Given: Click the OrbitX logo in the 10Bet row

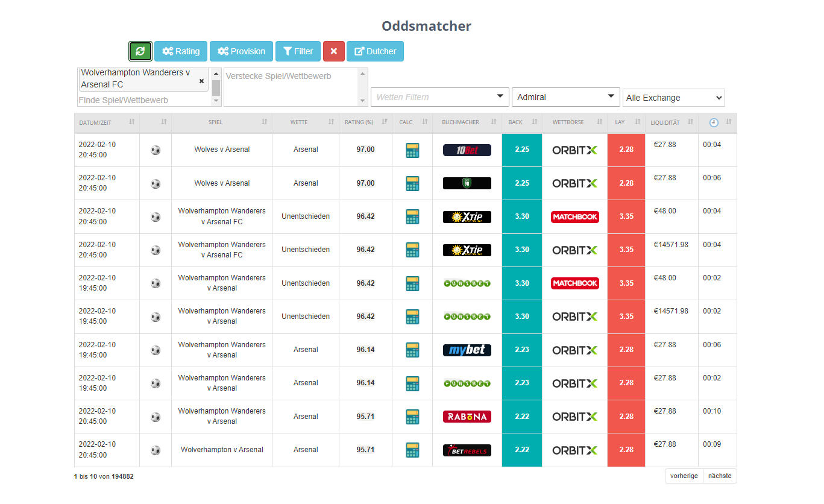Looking at the screenshot, I should pyautogui.click(x=575, y=150).
